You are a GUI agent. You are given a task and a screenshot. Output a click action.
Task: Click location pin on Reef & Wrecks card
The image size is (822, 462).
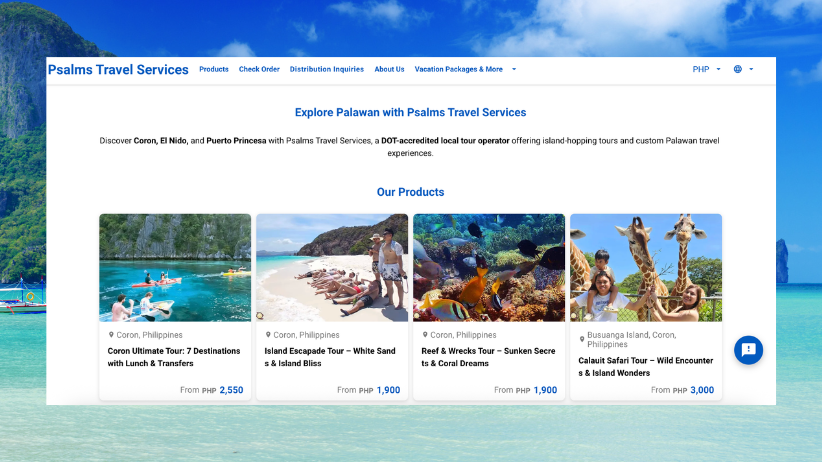[425, 335]
